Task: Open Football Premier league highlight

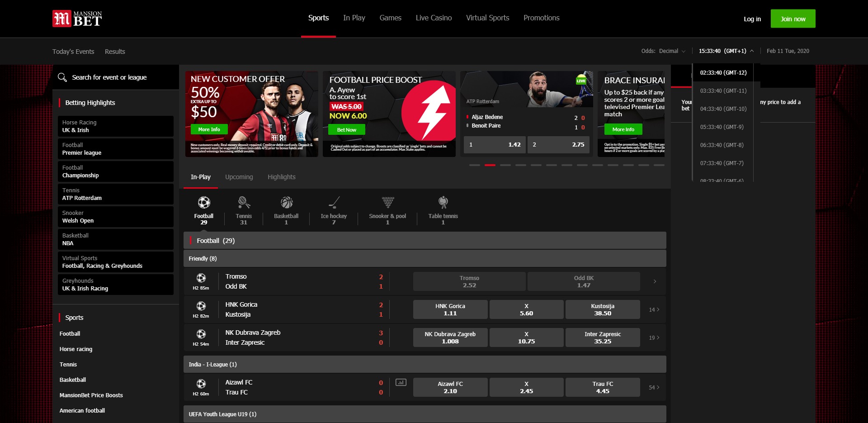Action: (x=116, y=149)
